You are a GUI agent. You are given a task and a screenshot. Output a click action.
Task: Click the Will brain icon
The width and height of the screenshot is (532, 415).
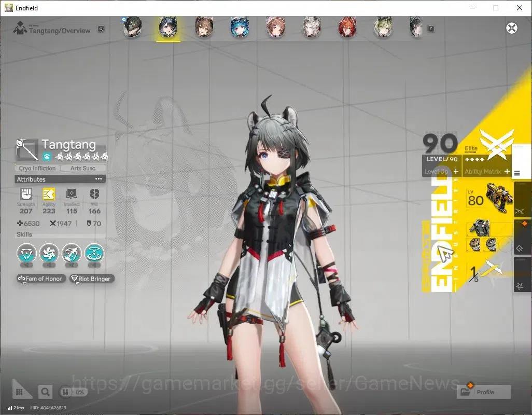click(94, 194)
